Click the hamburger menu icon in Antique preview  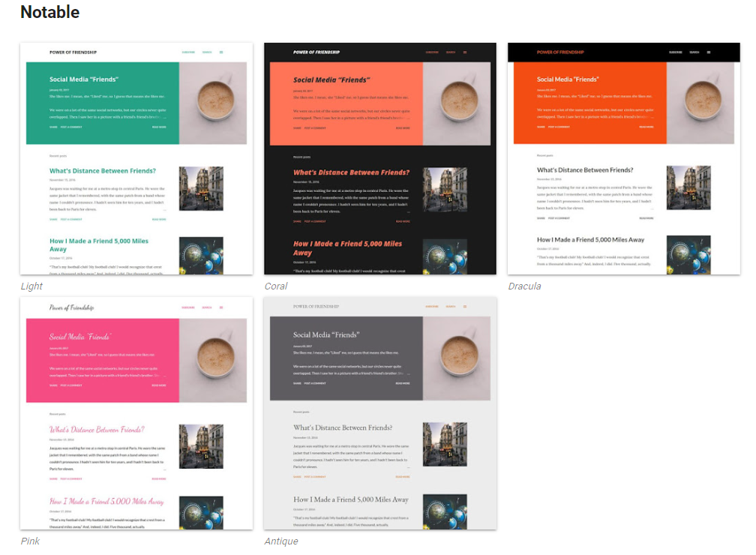click(x=465, y=307)
